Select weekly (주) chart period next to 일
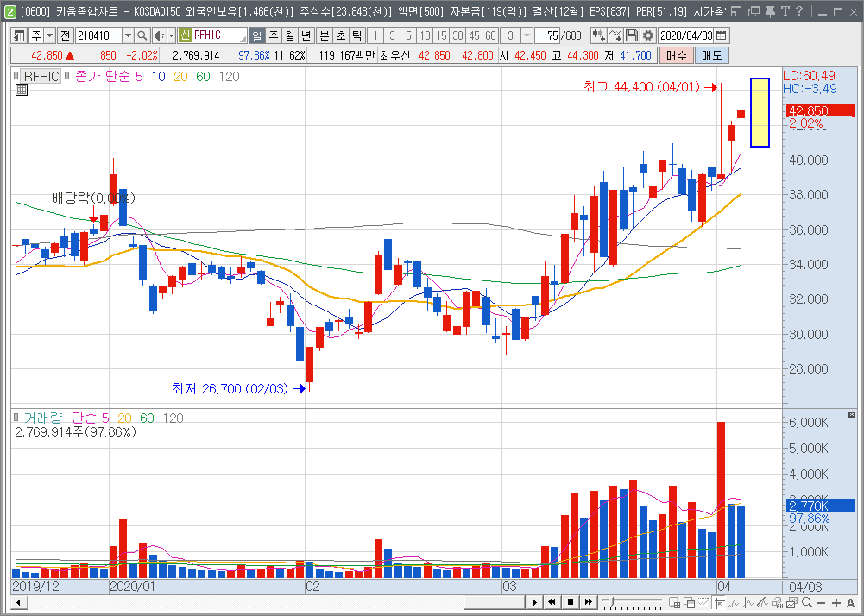Viewport: 864px width, 616px height. pos(274,36)
